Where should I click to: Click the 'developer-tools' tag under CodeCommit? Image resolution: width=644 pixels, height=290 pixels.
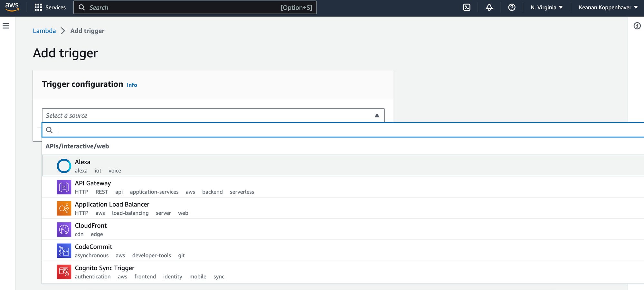tap(151, 256)
